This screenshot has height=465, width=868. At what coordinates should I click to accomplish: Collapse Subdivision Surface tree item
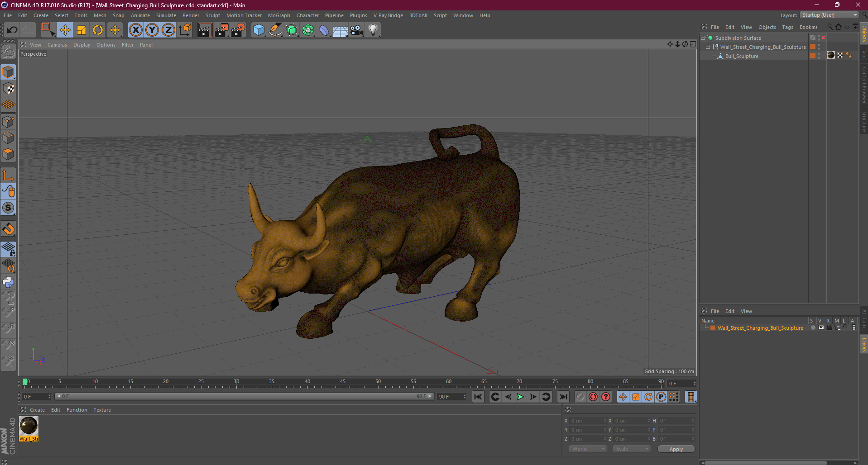click(703, 38)
